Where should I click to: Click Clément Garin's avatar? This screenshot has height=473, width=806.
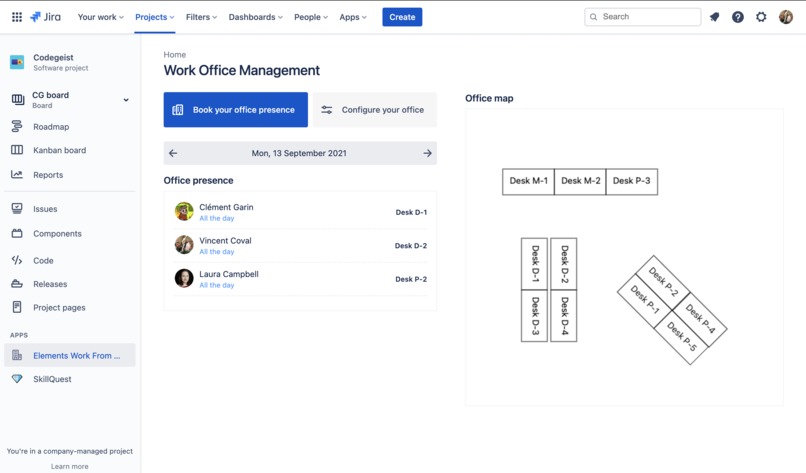point(184,211)
